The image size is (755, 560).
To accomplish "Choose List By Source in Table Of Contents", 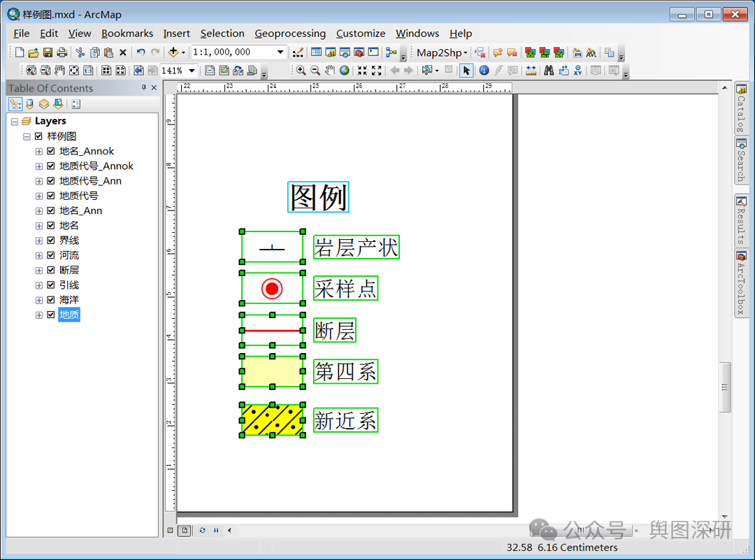I will 29,104.
